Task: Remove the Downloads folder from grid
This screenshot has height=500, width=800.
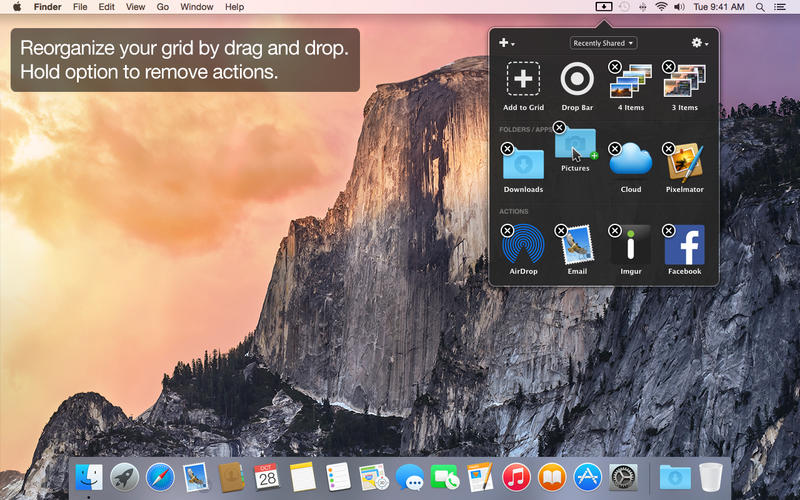Action: pos(507,148)
